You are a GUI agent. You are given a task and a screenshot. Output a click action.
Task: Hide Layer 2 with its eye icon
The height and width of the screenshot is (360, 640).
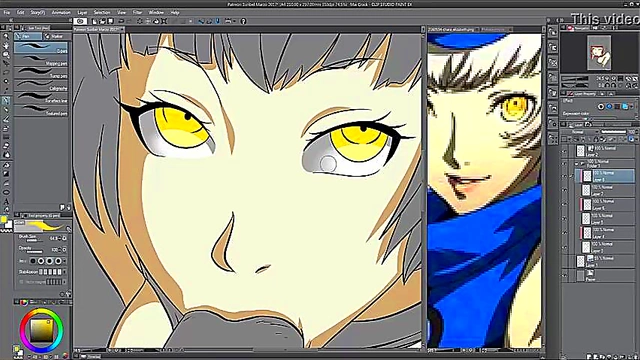coord(564,151)
